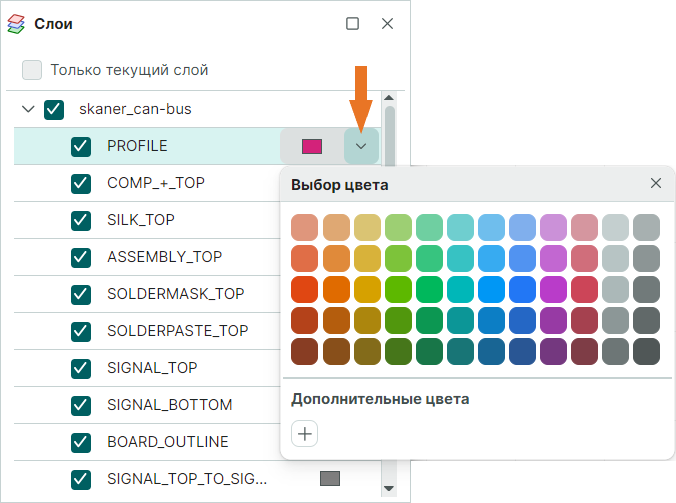Uncheck the PROFILE layer checkbox
The height and width of the screenshot is (503, 676).
pyautogui.click(x=82, y=146)
